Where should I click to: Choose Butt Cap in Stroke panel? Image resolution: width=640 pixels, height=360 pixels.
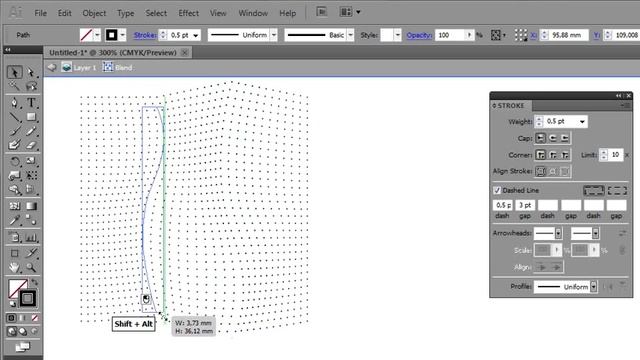tap(540, 138)
